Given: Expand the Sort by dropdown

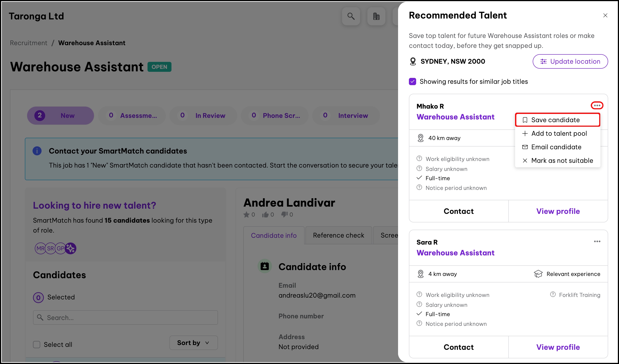Looking at the screenshot, I should [193, 343].
